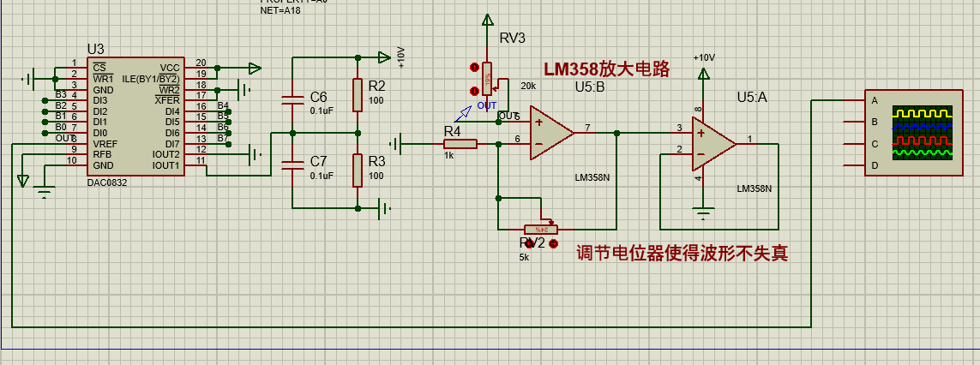This screenshot has height=365, width=980.
Task: Click the 'U3' reference label
Action: (96, 50)
